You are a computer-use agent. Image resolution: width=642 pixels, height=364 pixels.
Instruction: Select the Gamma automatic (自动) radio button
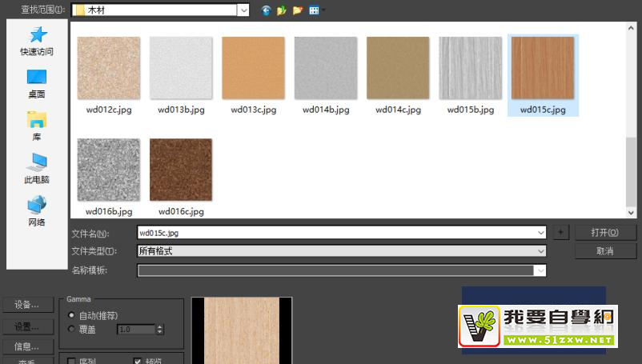tap(72, 315)
